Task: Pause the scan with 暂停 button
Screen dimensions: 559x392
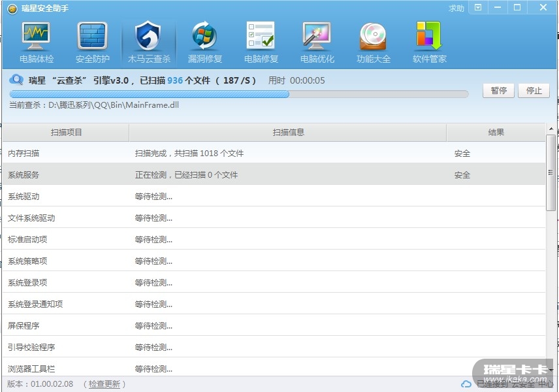Action: pyautogui.click(x=498, y=91)
